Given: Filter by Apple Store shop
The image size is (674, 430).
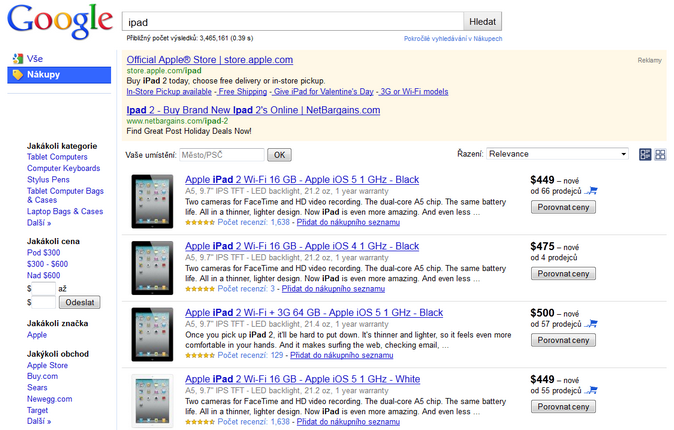Looking at the screenshot, I should tap(47, 365).
